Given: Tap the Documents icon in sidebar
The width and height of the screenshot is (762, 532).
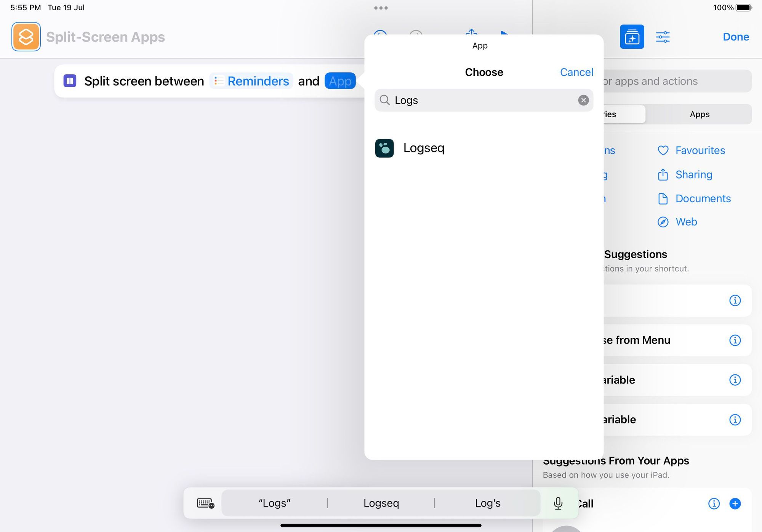Looking at the screenshot, I should click(663, 197).
